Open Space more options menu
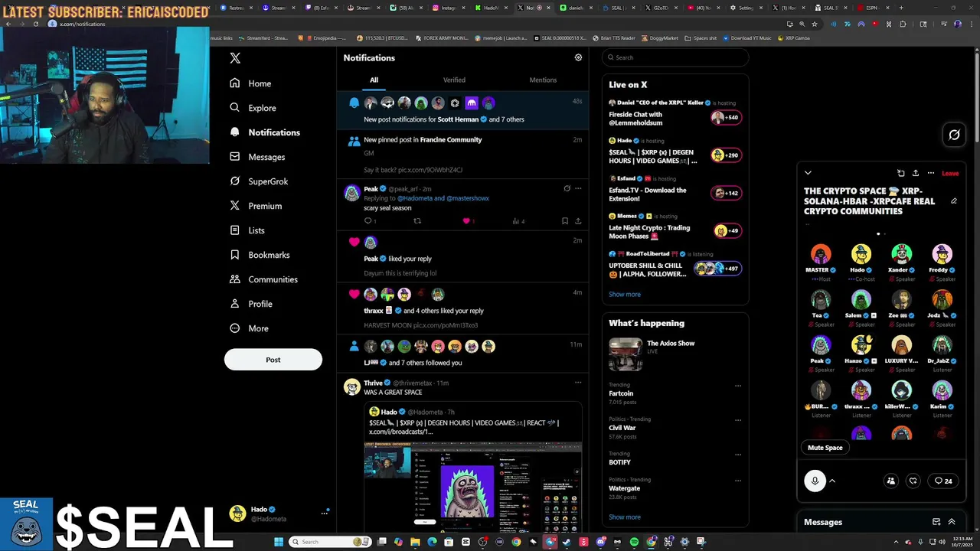The width and height of the screenshot is (980, 551). tap(931, 173)
